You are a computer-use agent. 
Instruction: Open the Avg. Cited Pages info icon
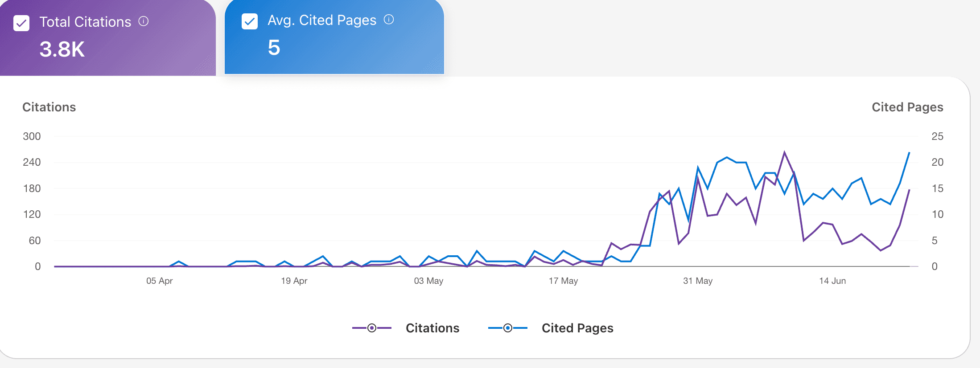pos(389,20)
